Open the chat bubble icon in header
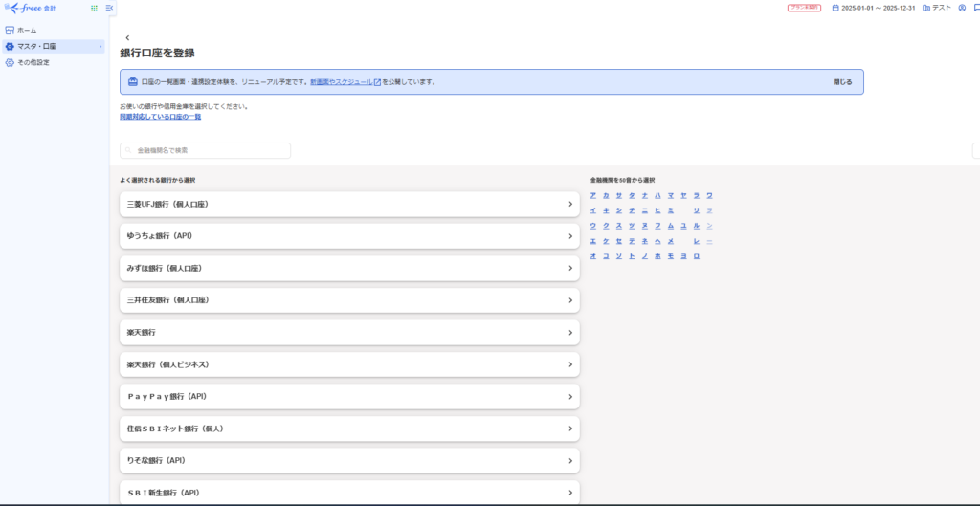 click(x=976, y=8)
